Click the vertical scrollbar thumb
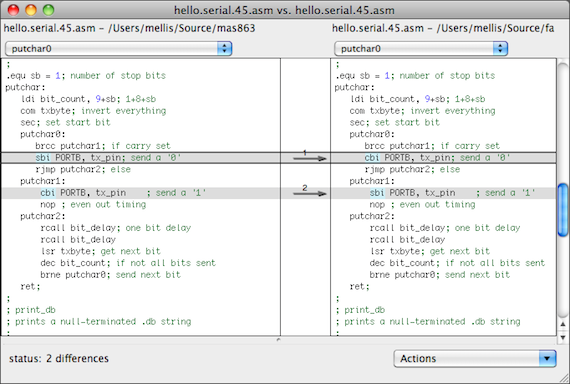This screenshot has height=384, width=570. click(x=563, y=210)
